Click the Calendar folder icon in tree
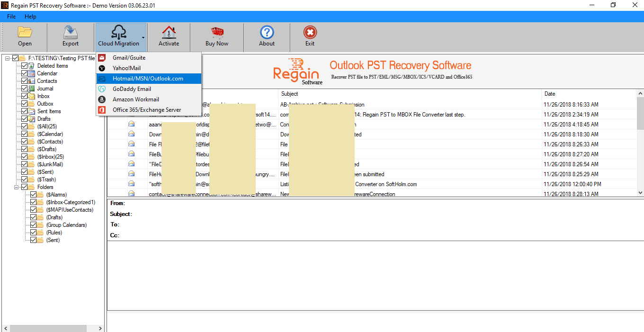 point(32,73)
